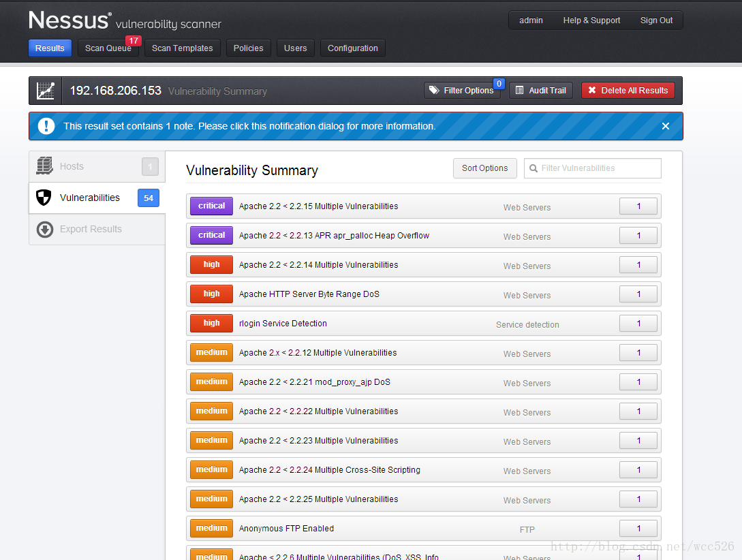Click high severity badge on rlogin row

pos(211,324)
